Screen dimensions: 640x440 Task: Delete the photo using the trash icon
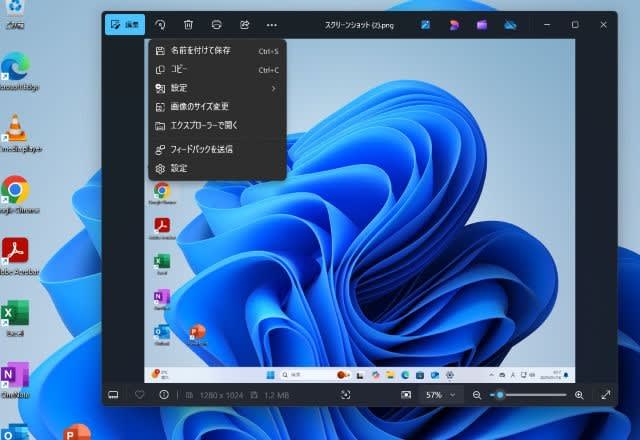pyautogui.click(x=188, y=25)
